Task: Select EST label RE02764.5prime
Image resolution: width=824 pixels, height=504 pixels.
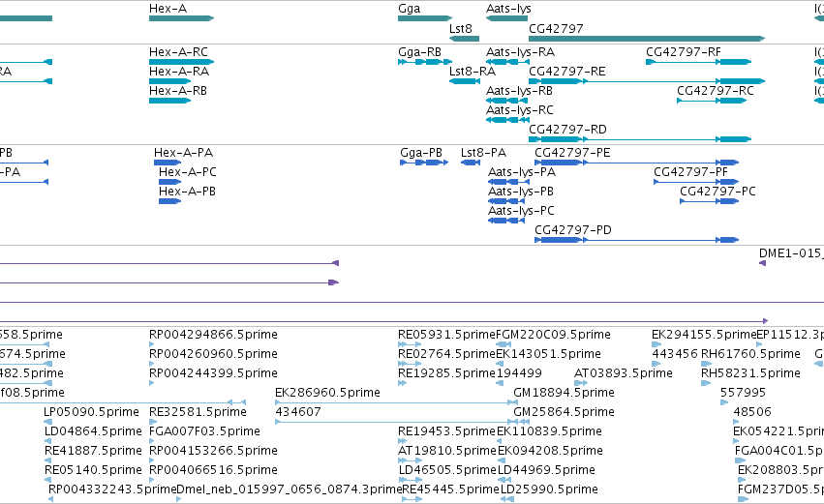Action: click(446, 354)
